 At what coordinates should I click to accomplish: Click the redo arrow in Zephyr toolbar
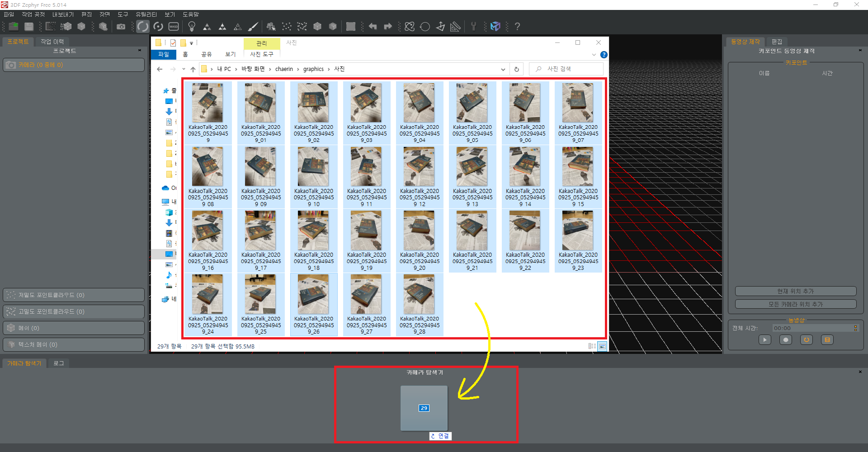pos(388,27)
